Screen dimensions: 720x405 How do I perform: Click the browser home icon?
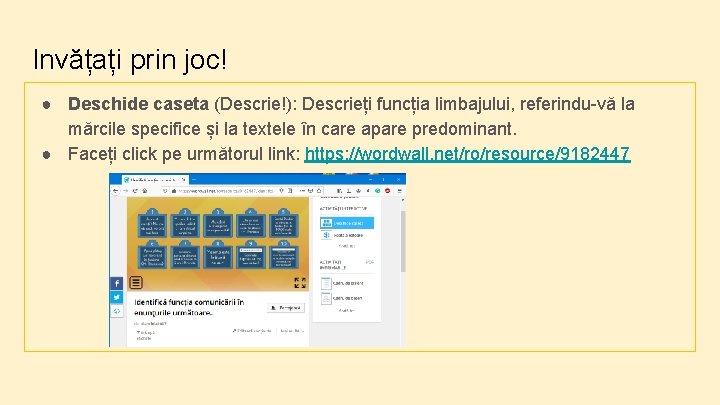pos(145,191)
